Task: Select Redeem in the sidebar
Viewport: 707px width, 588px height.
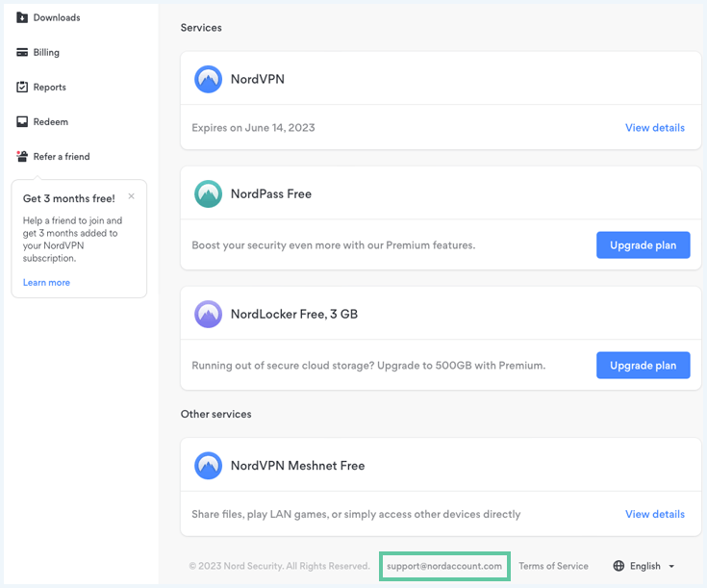Action: pos(51,122)
